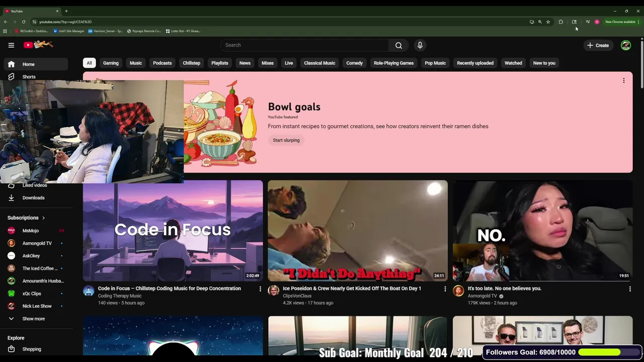Click install app icon in address bar
The height and width of the screenshot is (362, 644).
pyautogui.click(x=532, y=22)
